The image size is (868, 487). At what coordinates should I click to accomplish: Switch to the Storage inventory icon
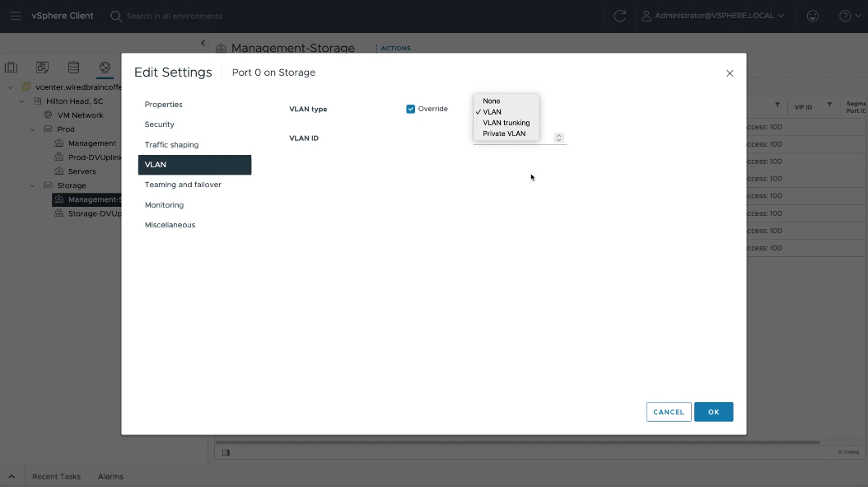click(x=73, y=68)
